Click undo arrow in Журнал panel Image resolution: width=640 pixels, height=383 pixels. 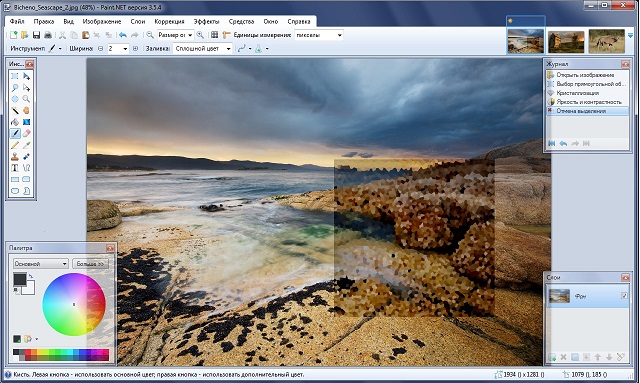click(563, 143)
